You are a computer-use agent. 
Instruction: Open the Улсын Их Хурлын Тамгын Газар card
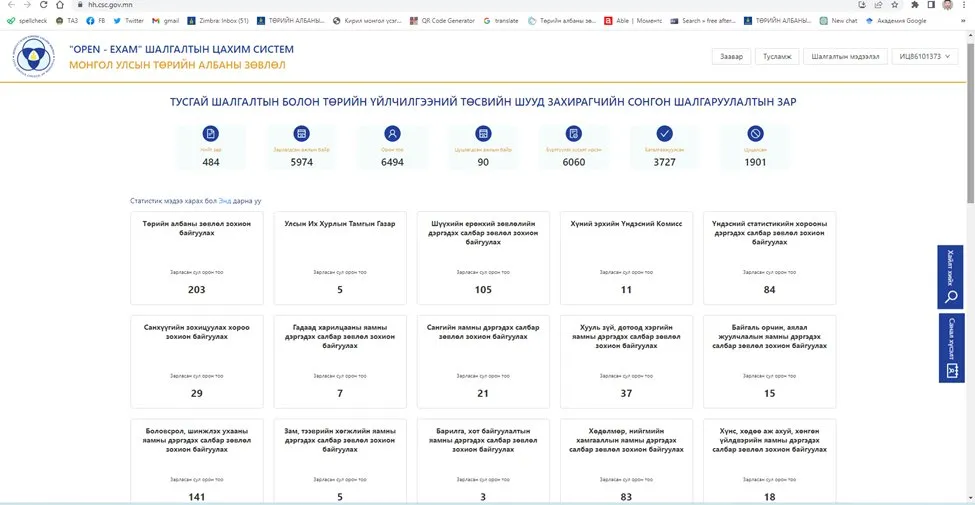point(340,258)
